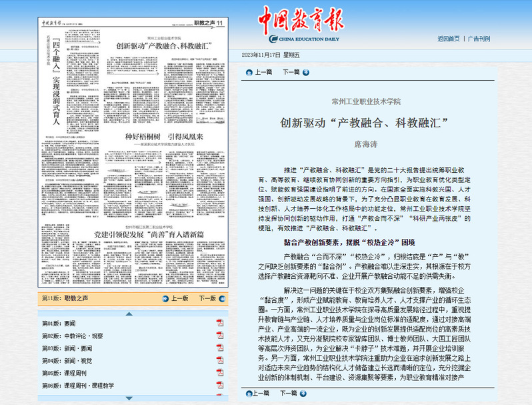Screen dimensions: 532x405
Task: Select 第01版：要闻 in the page list
Action: click(59, 324)
